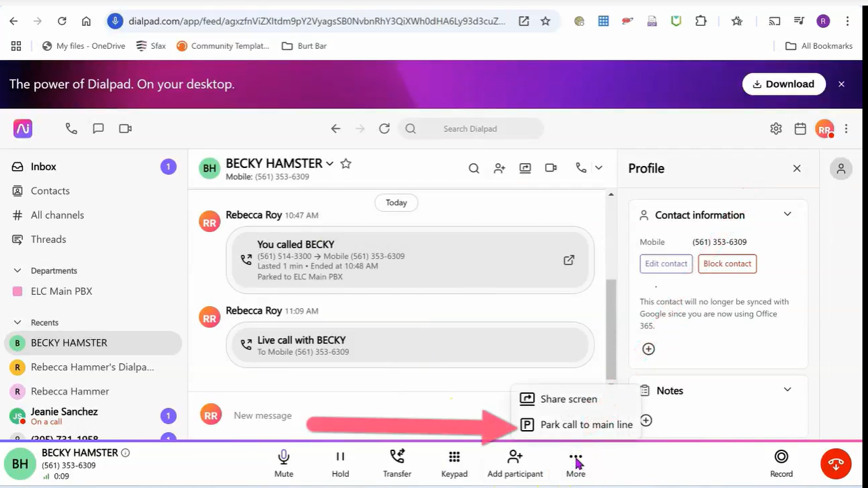The image size is (868, 488).
Task: Hang up with the red end-call button
Action: pos(836,464)
